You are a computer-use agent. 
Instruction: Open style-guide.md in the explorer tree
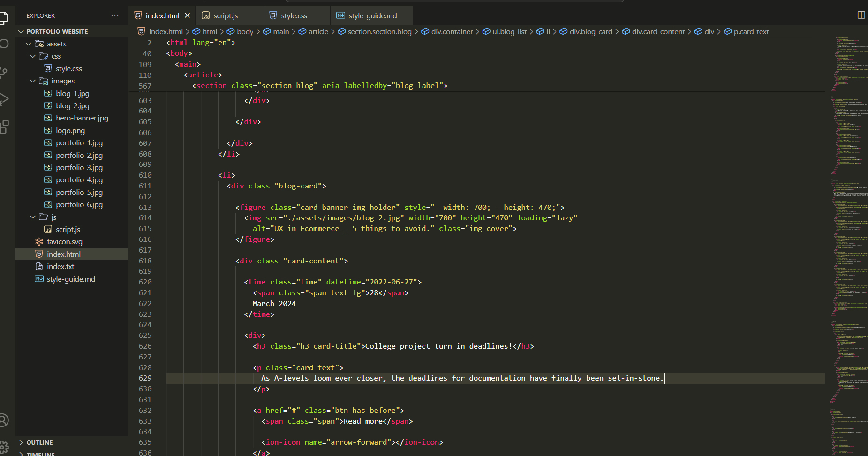coord(72,279)
